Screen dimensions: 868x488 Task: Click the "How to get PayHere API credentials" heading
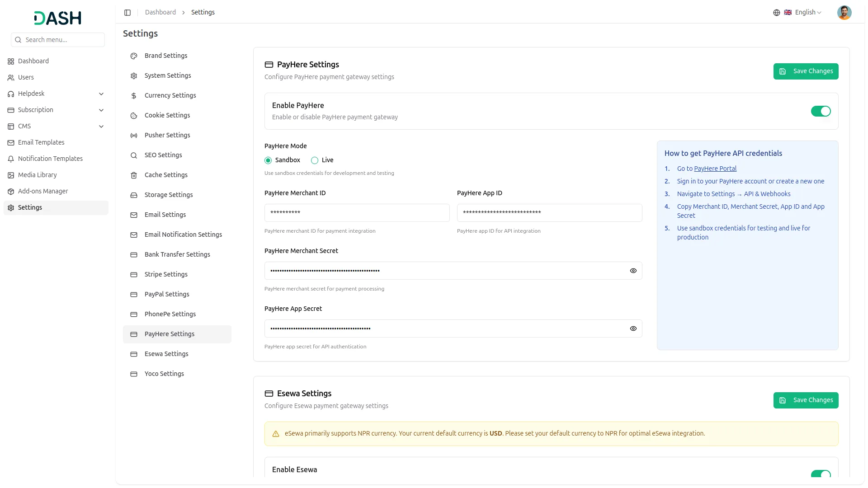pyautogui.click(x=723, y=153)
